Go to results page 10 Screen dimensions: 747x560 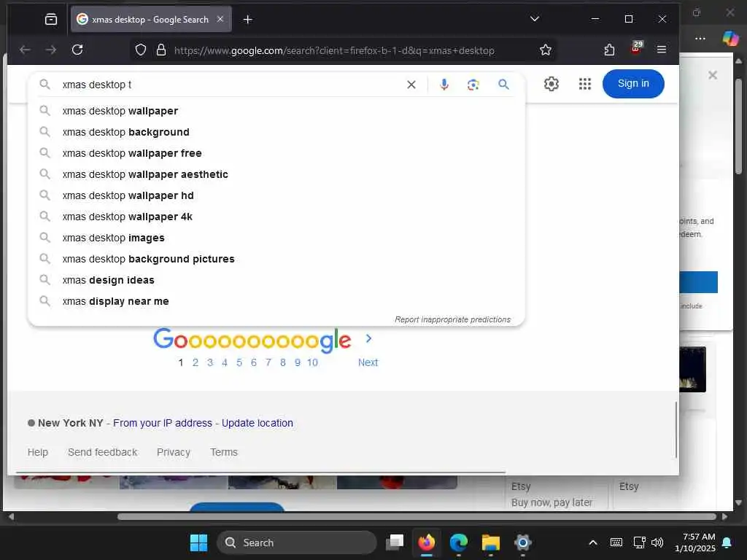[x=312, y=362]
